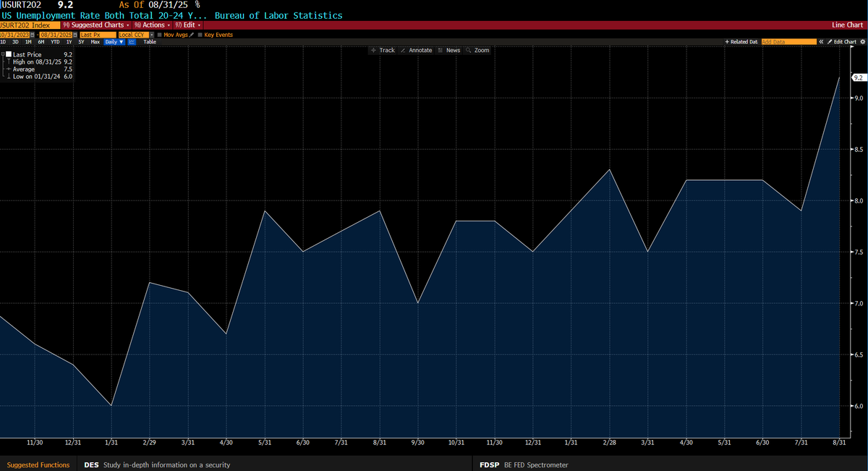Click the 9.2 last value axis marker
The height and width of the screenshot is (471, 868).
[x=859, y=77]
